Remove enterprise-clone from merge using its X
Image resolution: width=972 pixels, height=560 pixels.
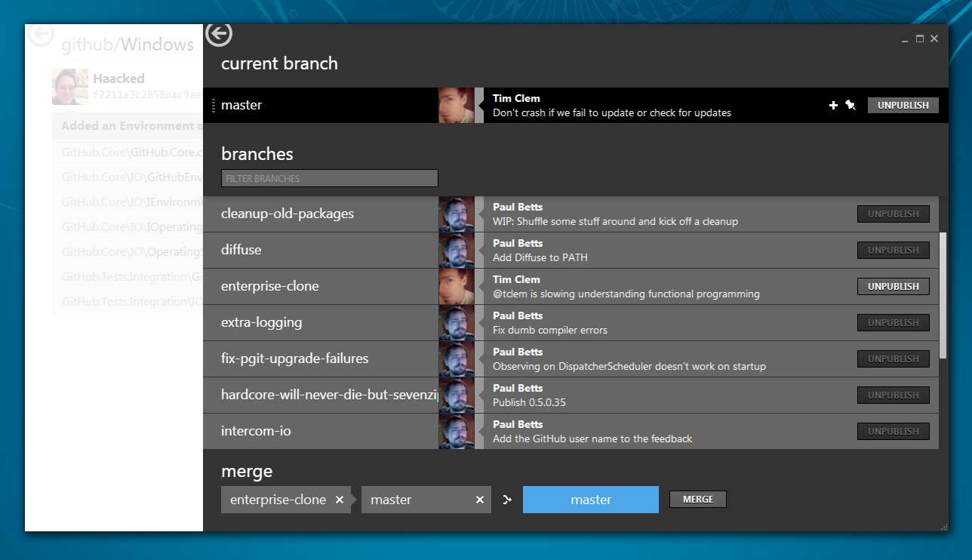[340, 499]
